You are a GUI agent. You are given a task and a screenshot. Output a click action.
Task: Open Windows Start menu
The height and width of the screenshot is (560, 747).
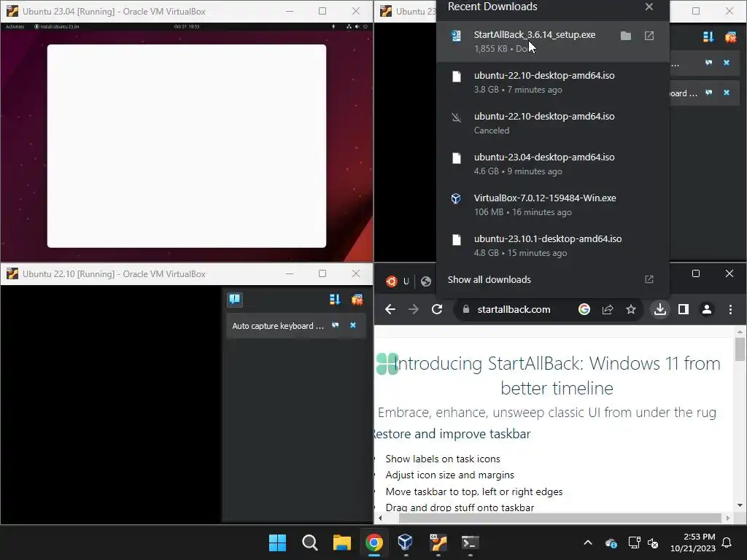click(x=277, y=542)
